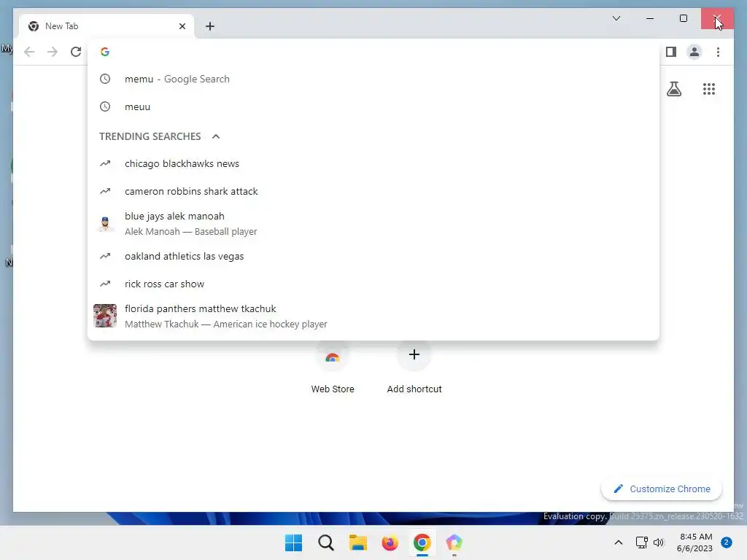This screenshot has width=747, height=560.
Task: Select cameron robbins shark attack suggestion
Action: 373,192
